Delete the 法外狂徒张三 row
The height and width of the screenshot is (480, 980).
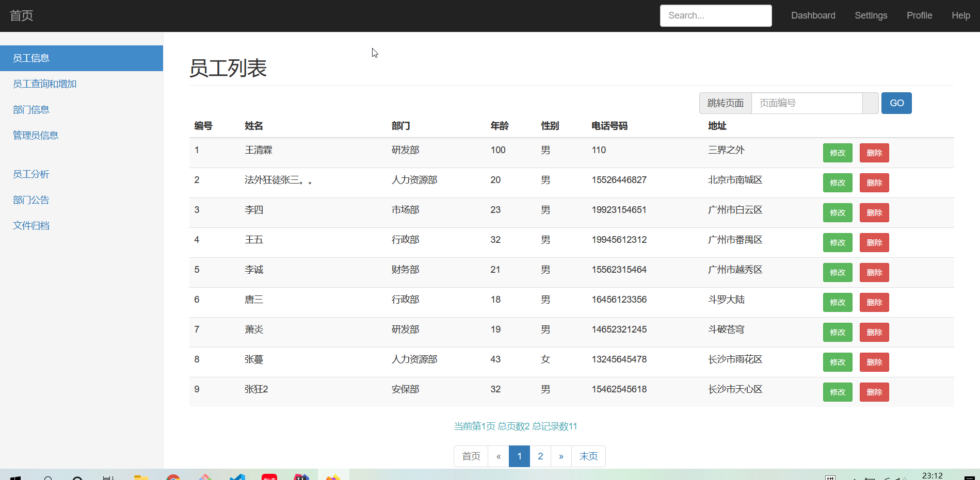[874, 183]
